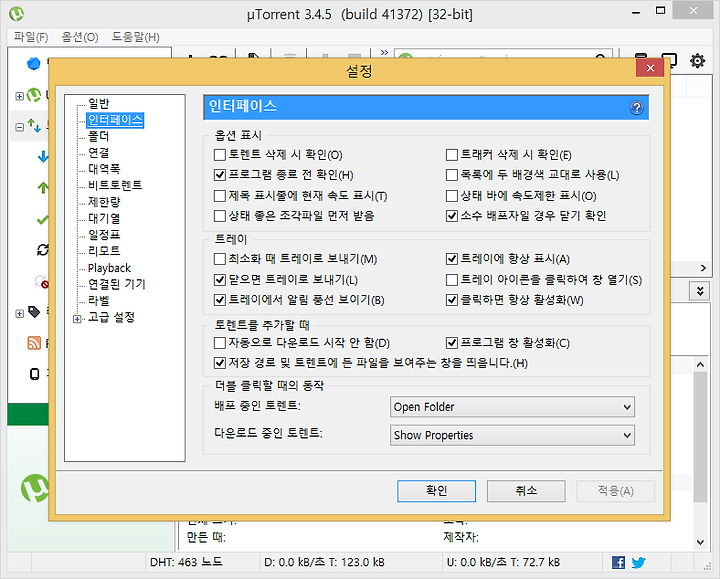The width and height of the screenshot is (720, 579).
Task: Click the 적용(A) button
Action: [616, 491]
